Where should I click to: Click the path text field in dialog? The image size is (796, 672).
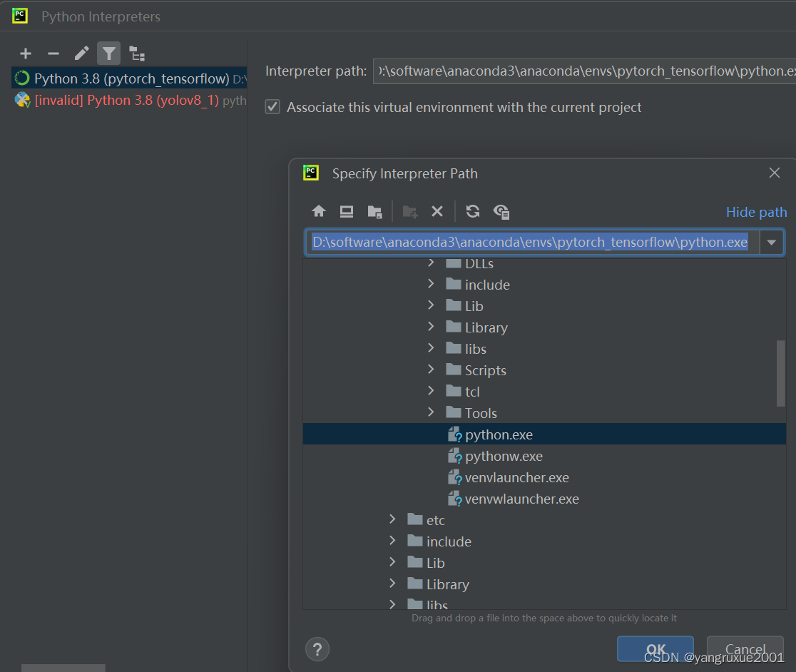(532, 242)
